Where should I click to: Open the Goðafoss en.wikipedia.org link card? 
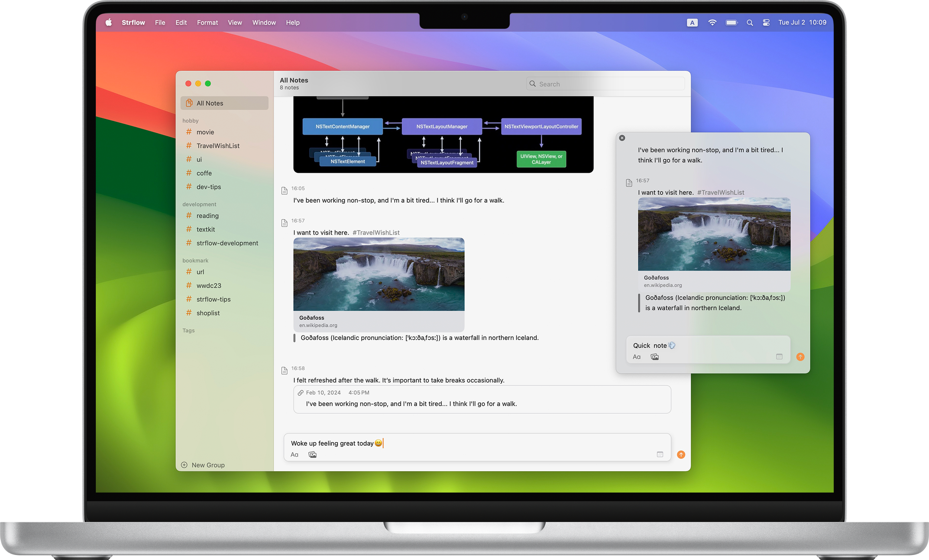click(379, 321)
